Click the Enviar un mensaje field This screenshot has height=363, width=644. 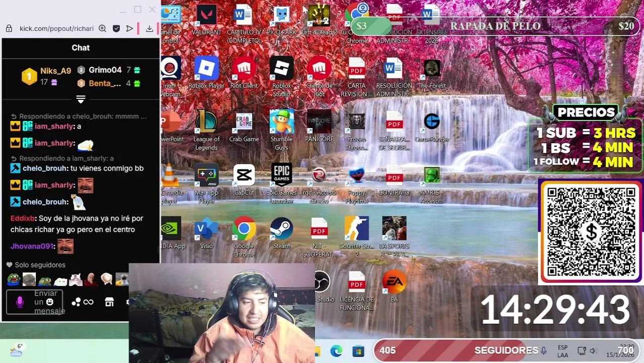click(35, 302)
